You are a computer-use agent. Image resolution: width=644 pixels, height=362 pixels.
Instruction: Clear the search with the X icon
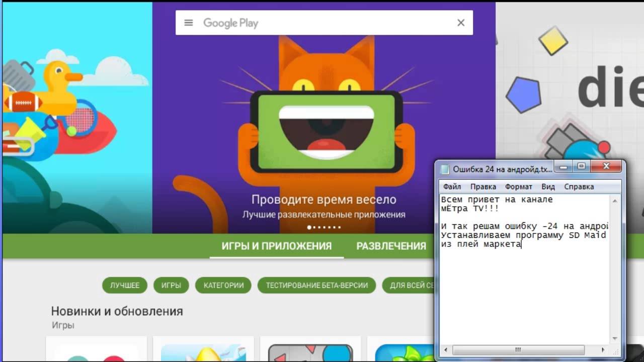pyautogui.click(x=460, y=23)
